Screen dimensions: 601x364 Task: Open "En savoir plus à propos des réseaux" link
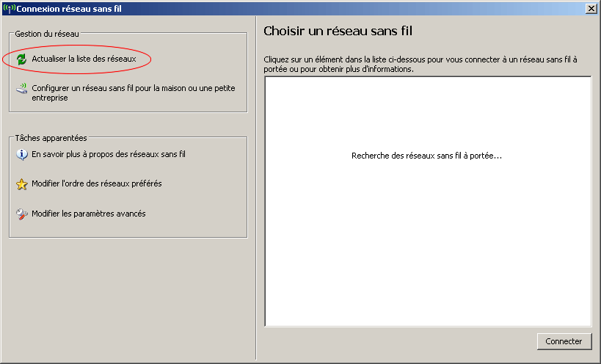tap(109, 155)
